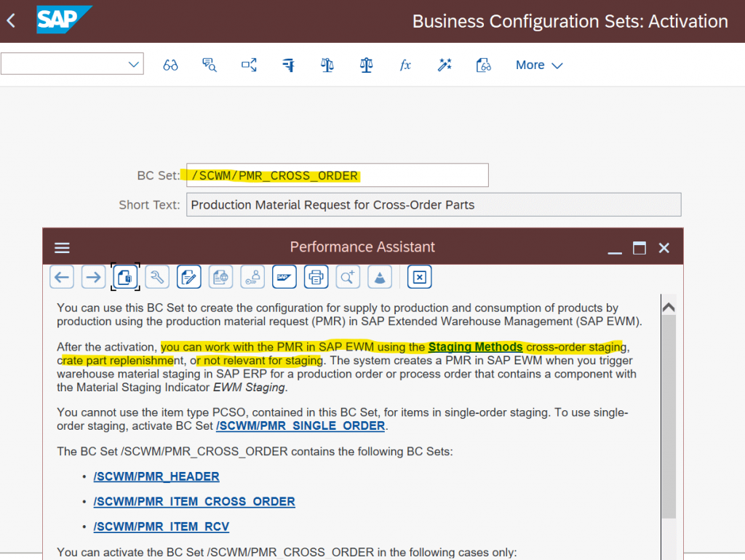Click the Performance Assistant vertical scrollbar thumb
This screenshot has width=745, height=560.
coord(669,415)
